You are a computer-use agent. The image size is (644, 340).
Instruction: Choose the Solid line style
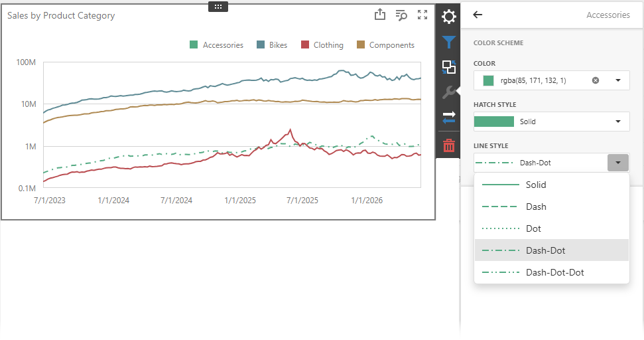[x=551, y=185]
